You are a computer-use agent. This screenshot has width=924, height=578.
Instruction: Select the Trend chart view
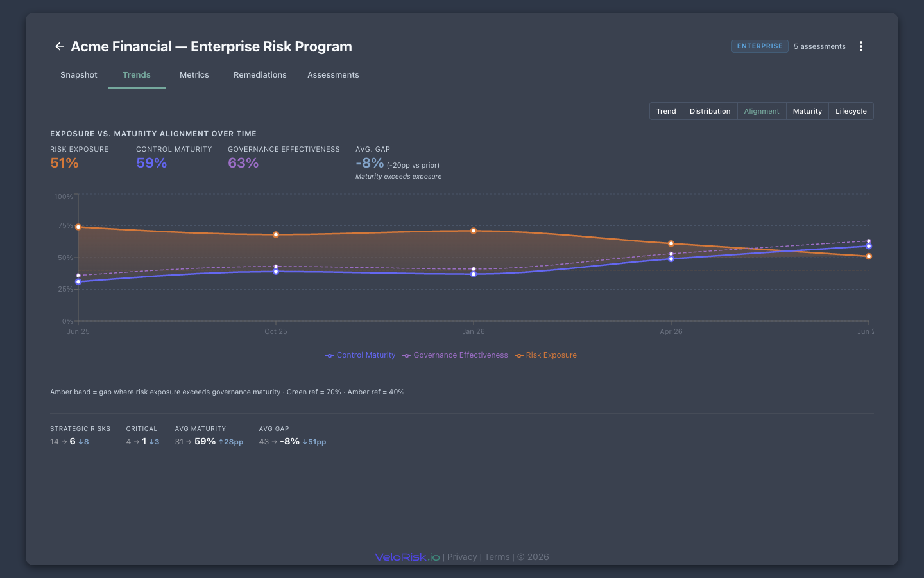pos(666,111)
